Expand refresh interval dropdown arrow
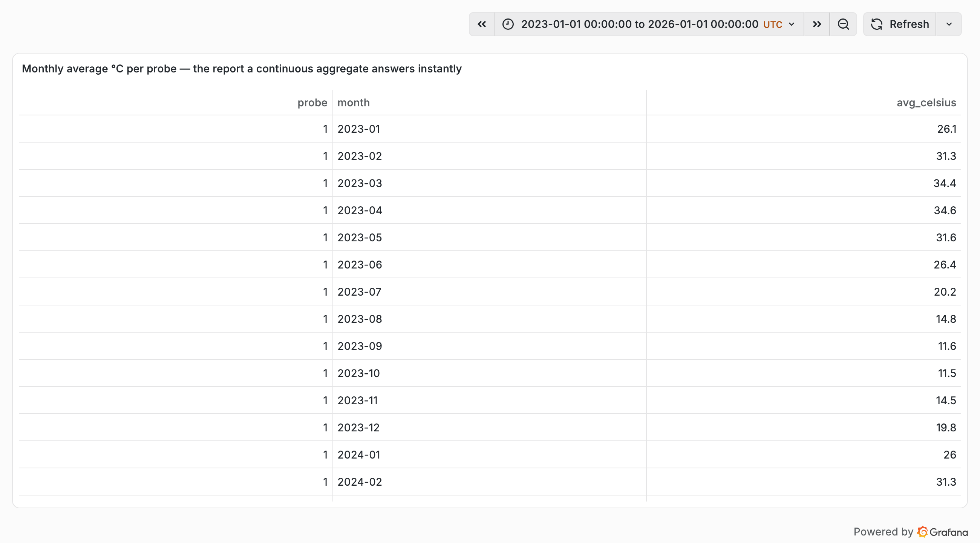 [x=949, y=25]
